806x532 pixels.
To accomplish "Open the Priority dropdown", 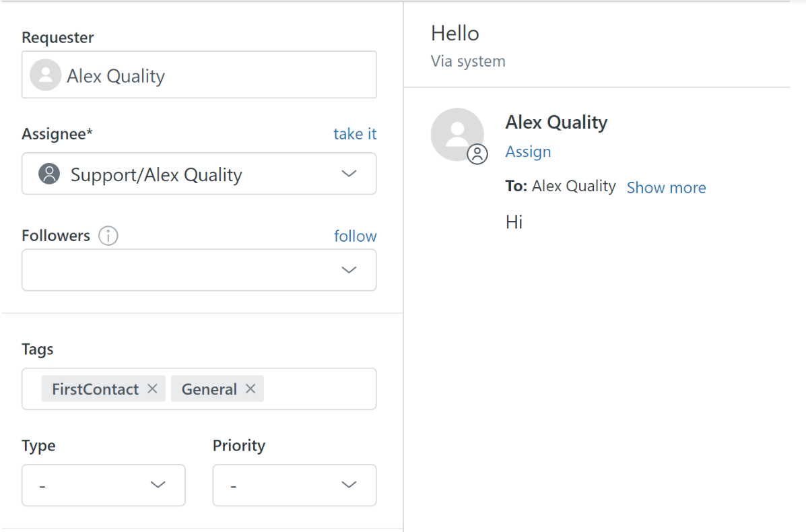I will pyautogui.click(x=294, y=485).
